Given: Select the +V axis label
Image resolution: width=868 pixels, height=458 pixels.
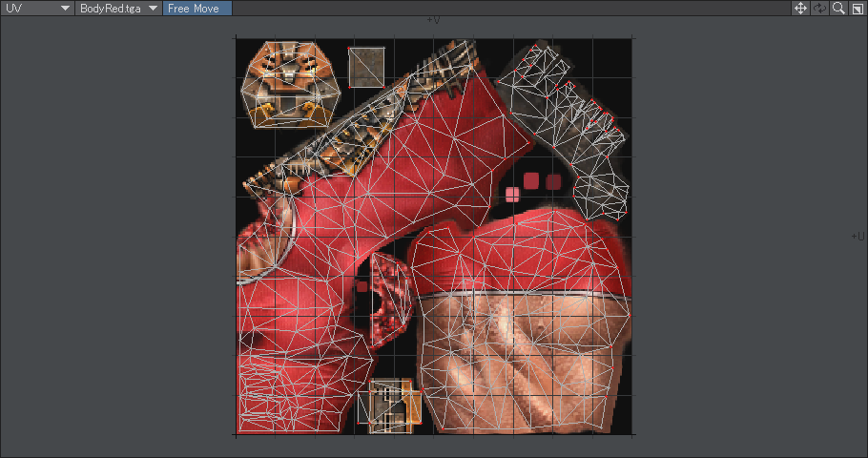Looking at the screenshot, I should tap(433, 20).
